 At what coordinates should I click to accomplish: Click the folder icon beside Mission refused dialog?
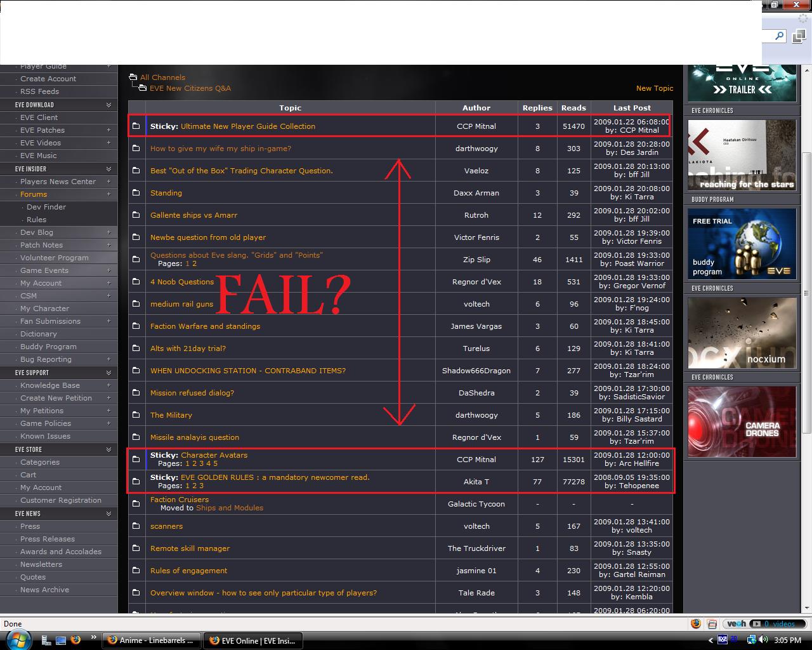pos(136,393)
